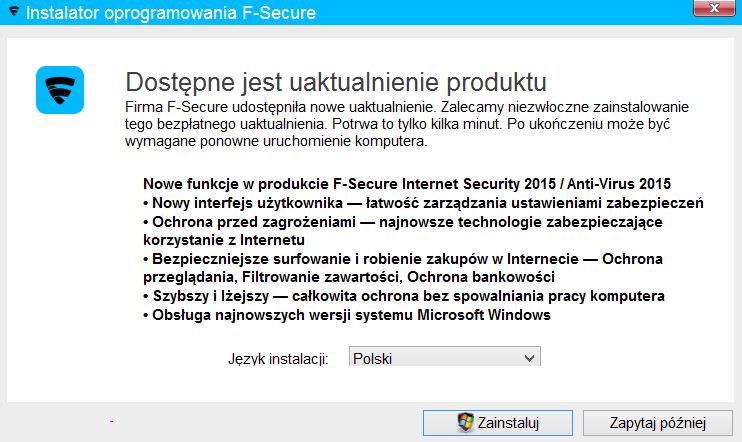Screen dimensions: 742x442
Task: Close the F-Secure installer window
Action: (x=715, y=8)
